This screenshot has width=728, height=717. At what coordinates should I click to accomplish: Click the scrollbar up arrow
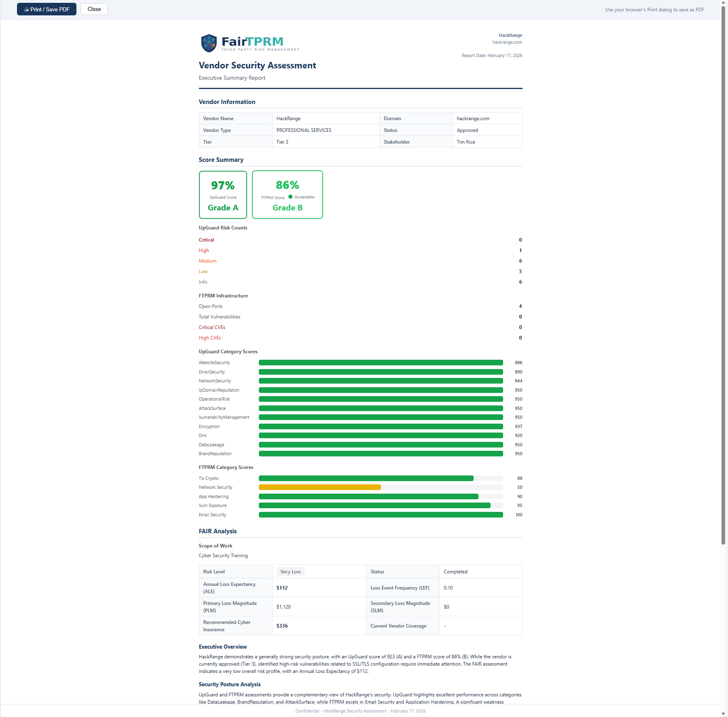click(x=724, y=2)
